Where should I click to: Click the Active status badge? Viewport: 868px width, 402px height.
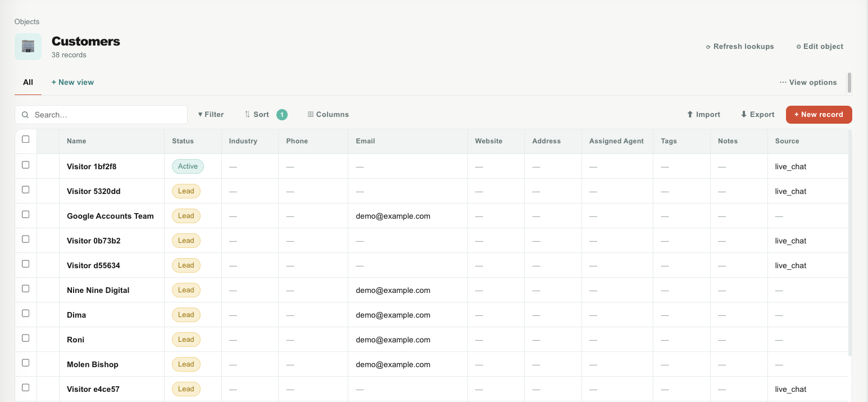click(x=188, y=166)
